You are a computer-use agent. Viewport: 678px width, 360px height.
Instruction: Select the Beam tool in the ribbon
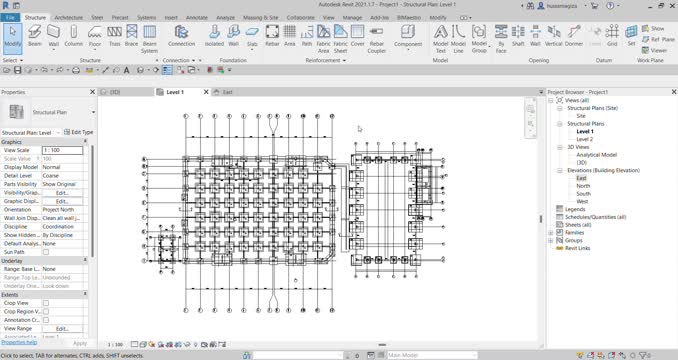pyautogui.click(x=35, y=36)
